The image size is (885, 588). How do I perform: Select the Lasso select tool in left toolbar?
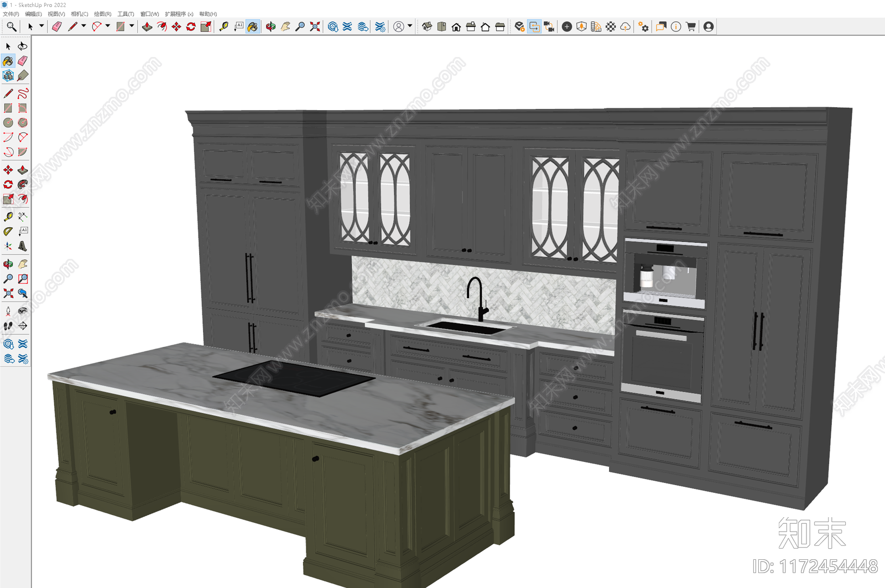[23, 46]
